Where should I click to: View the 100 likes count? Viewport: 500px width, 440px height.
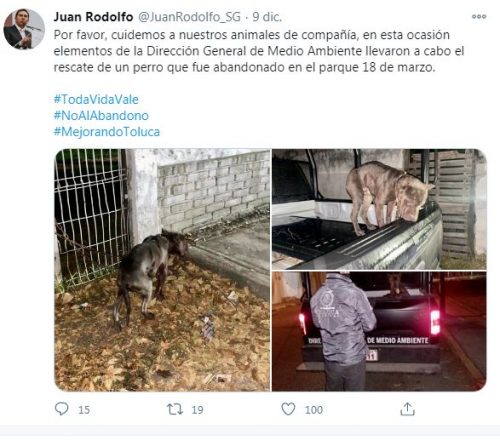pos(314,410)
